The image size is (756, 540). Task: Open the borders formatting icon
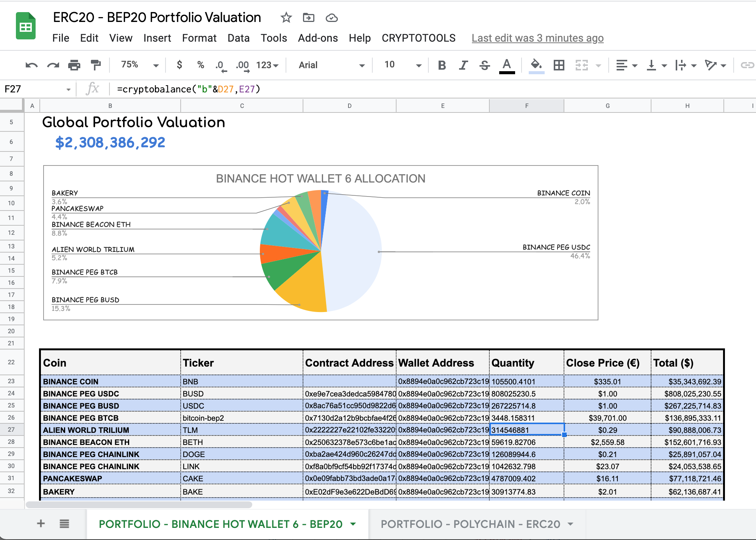point(559,65)
